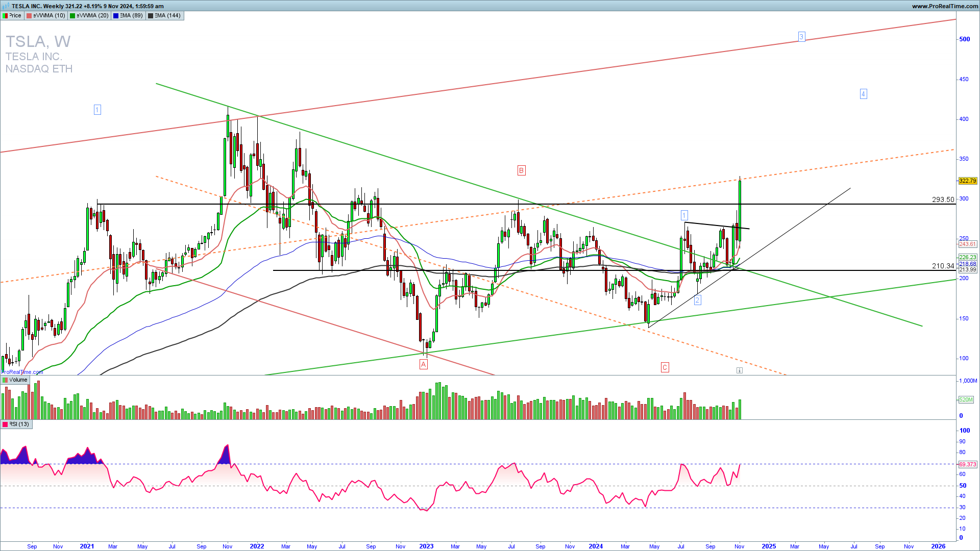
Task: Click the blue EMA (89) color swatch
Action: [x=116, y=15]
